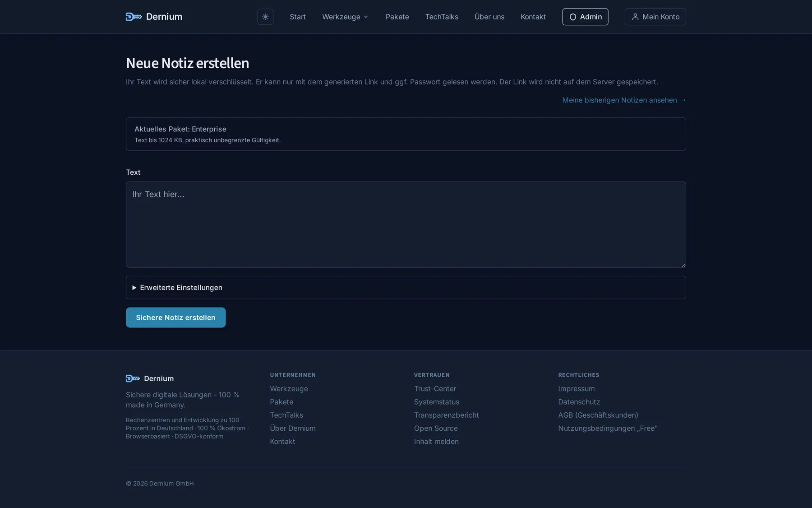Screen dimensions: 812x508
Task: Open footer link Pakete
Action: pos(281,402)
